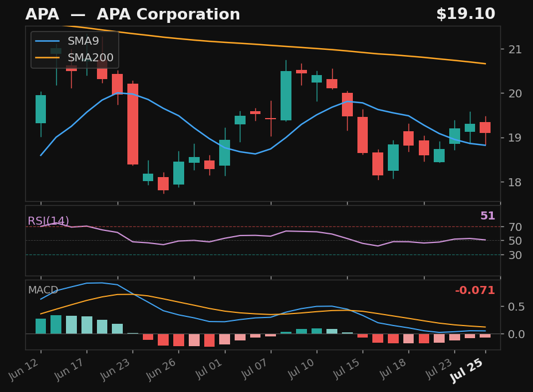Click the price axis label 18
533x392 pixels.
coord(515,182)
